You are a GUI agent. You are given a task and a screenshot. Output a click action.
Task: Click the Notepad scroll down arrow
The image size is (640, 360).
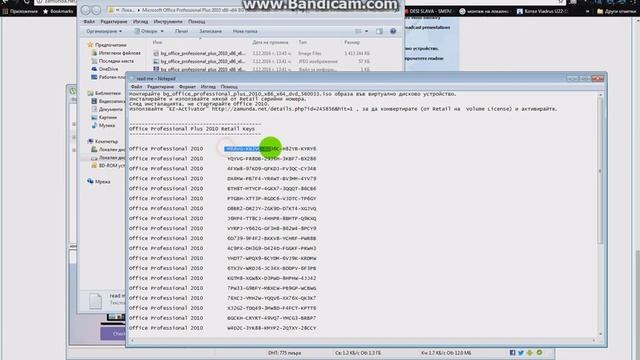(600, 334)
